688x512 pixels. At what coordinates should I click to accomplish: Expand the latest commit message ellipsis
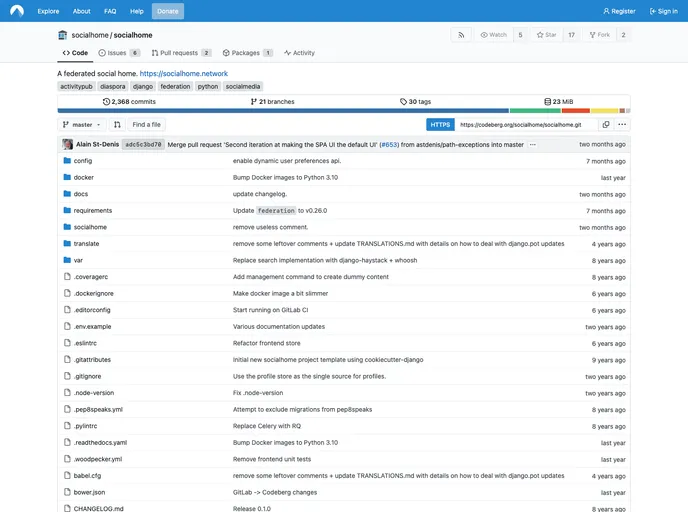pyautogui.click(x=533, y=144)
